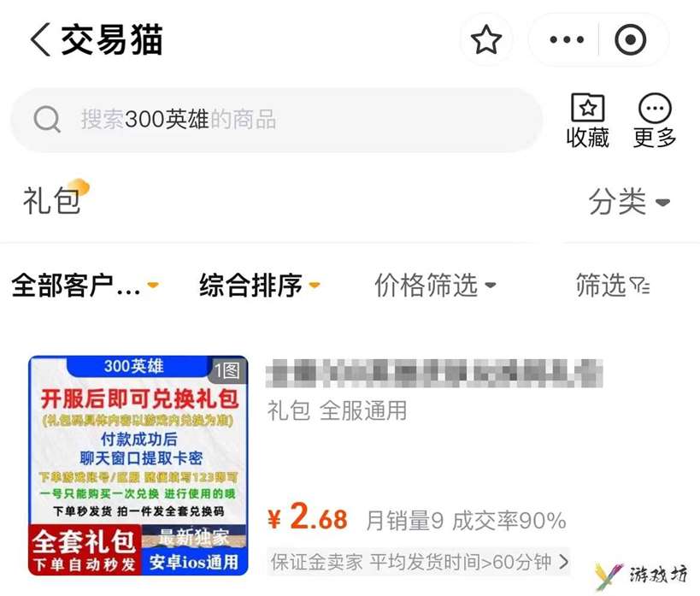Open the three-dot mini program menu
The width and height of the screenshot is (700, 596).
[x=567, y=40]
